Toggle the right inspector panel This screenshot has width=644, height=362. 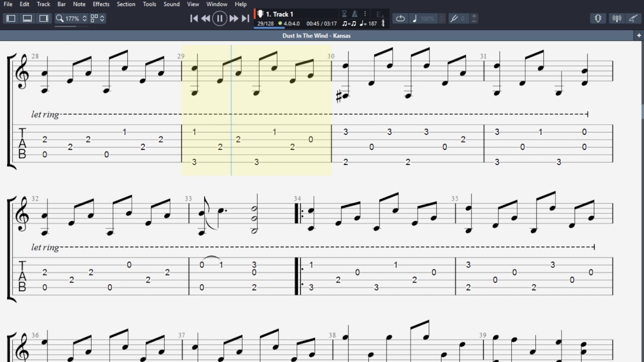click(44, 19)
